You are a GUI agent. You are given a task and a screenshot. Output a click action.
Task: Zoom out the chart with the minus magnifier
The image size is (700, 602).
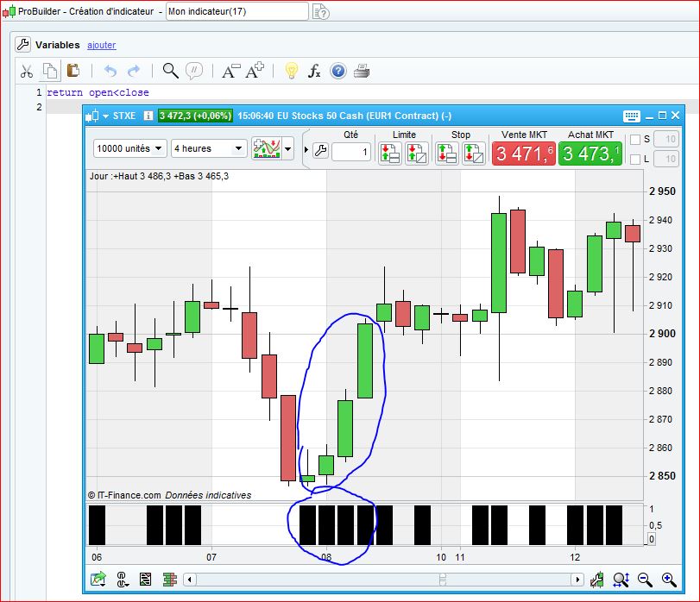(645, 580)
